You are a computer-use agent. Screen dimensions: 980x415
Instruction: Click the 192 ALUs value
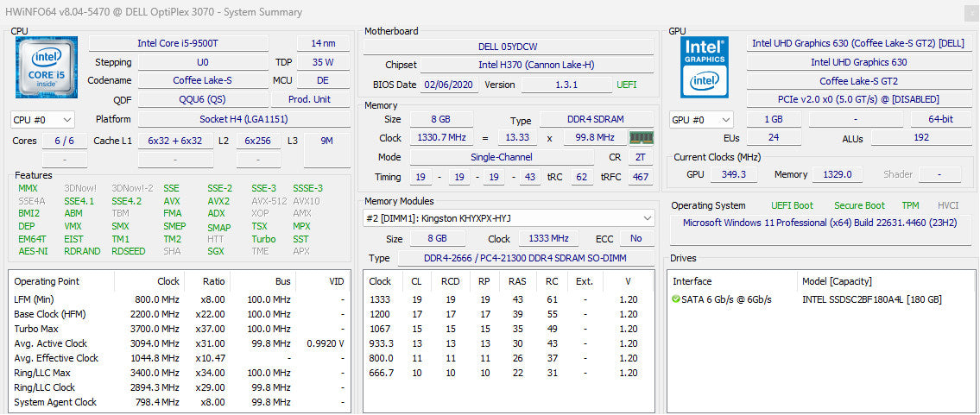(x=921, y=138)
